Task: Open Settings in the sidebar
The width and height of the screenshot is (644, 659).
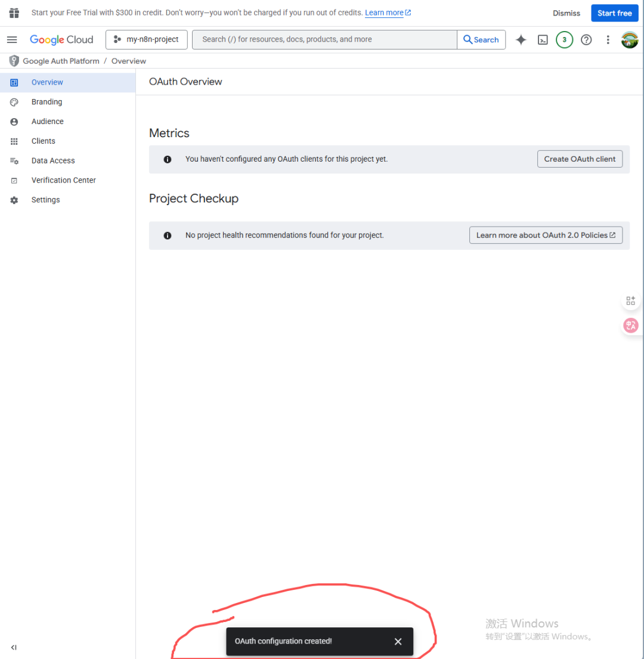Action: (45, 200)
